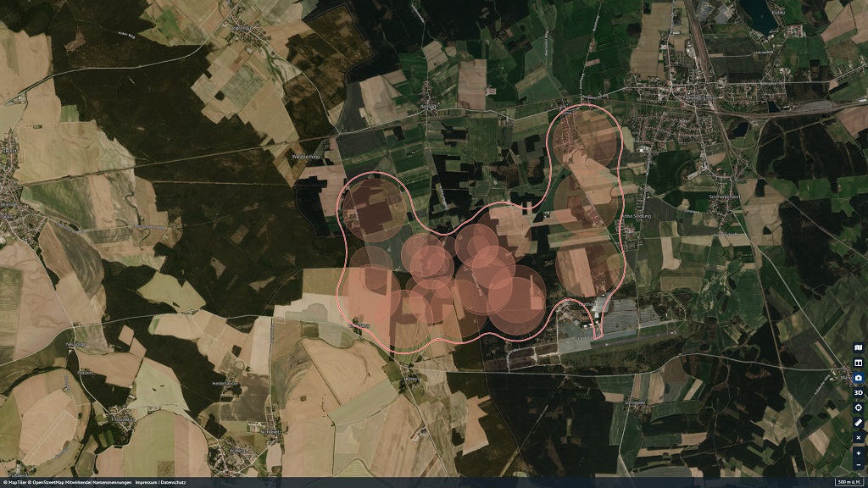Viewport: 868px width, 488px height.
Task: Zoom out with the minus button
Action: (x=858, y=465)
